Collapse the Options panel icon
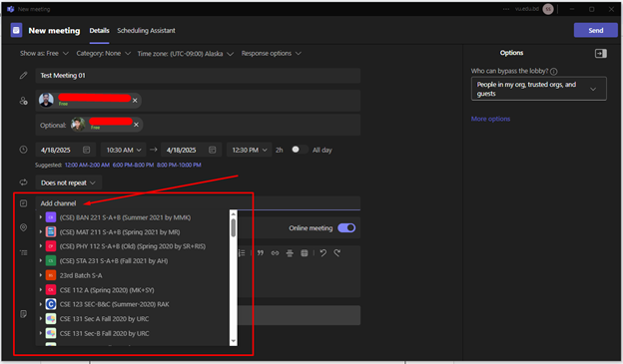This screenshot has height=364, width=623. 600,53
